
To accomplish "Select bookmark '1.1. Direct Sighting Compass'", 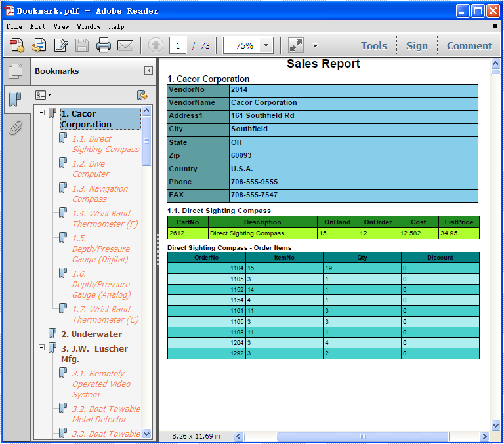I will pyautogui.click(x=106, y=144).
